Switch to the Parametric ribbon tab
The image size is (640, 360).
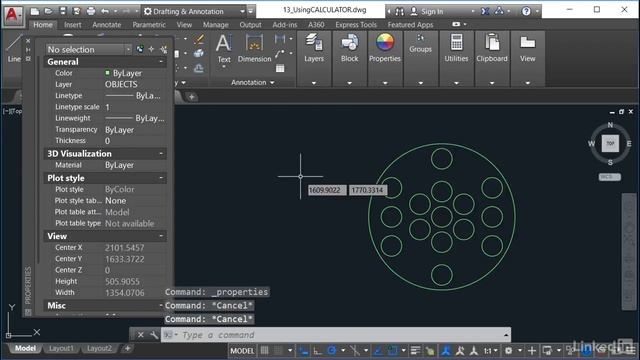click(x=149, y=25)
